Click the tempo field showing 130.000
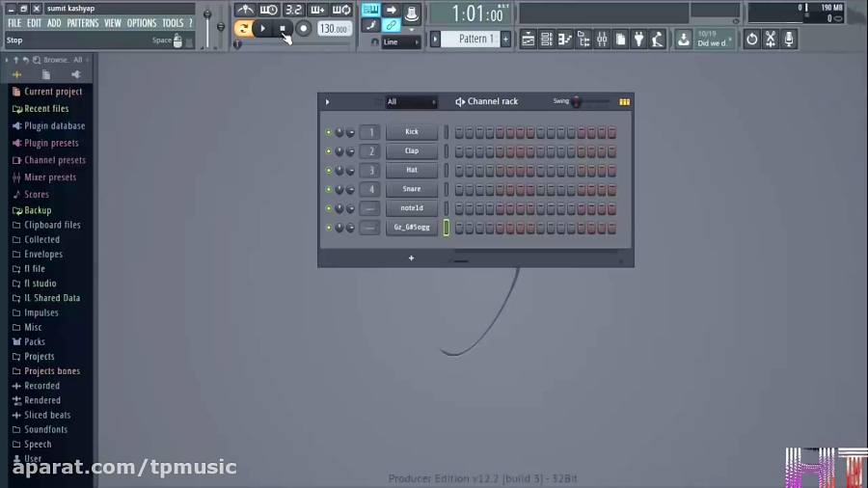This screenshot has height=488, width=868. click(x=335, y=29)
